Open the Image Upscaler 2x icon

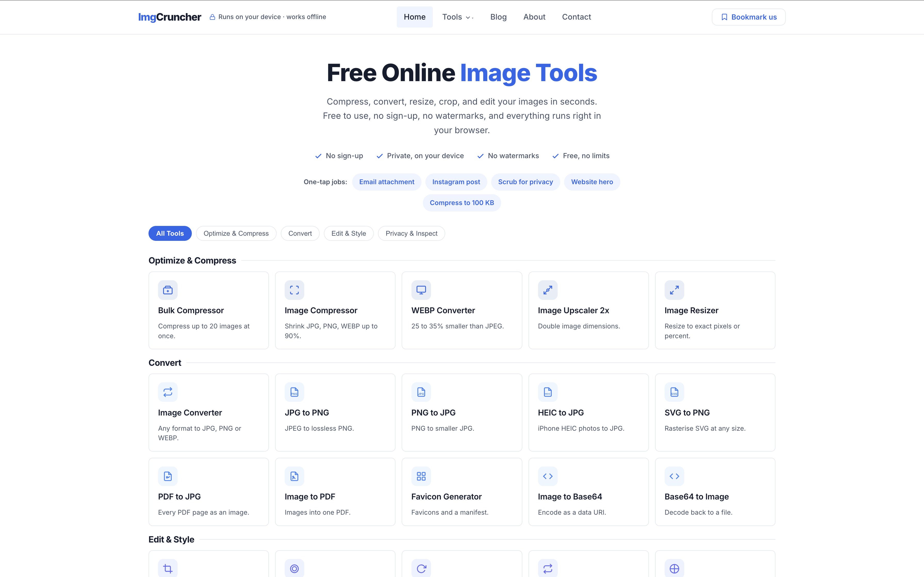(548, 290)
